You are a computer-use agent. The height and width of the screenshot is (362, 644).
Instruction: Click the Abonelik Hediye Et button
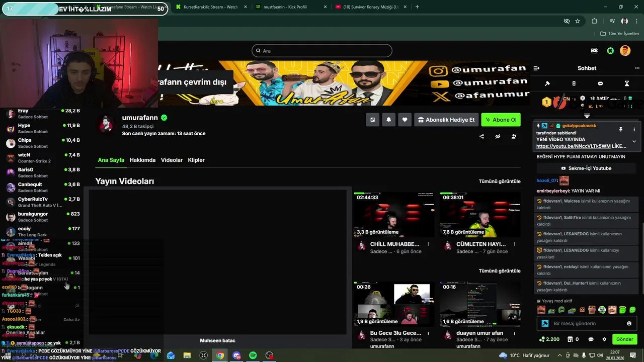(446, 120)
